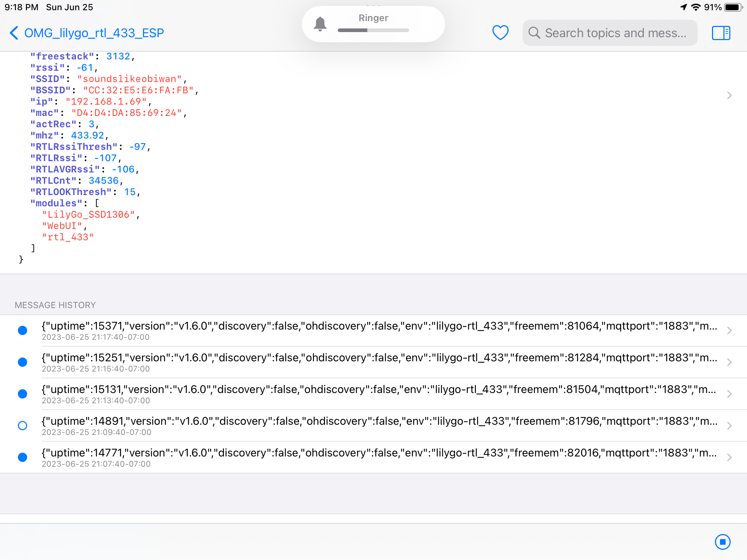Open the chevron on the JSON payload panel
This screenshot has width=747, height=560.
click(729, 95)
